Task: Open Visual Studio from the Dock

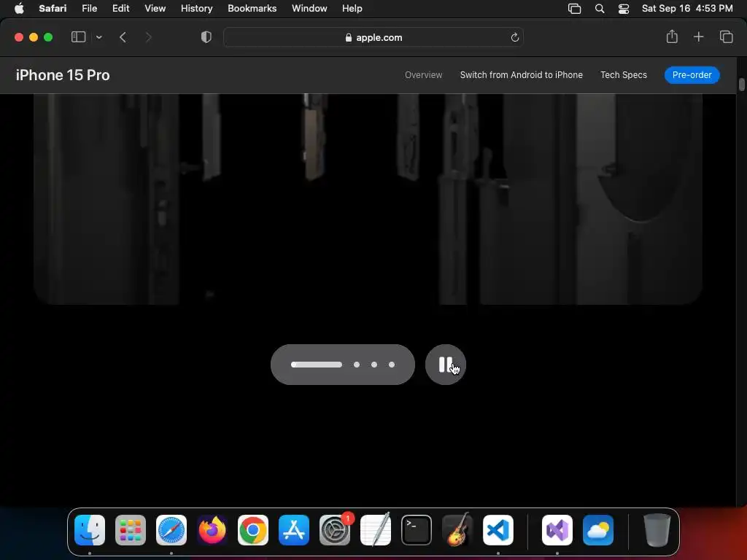Action: tap(557, 530)
